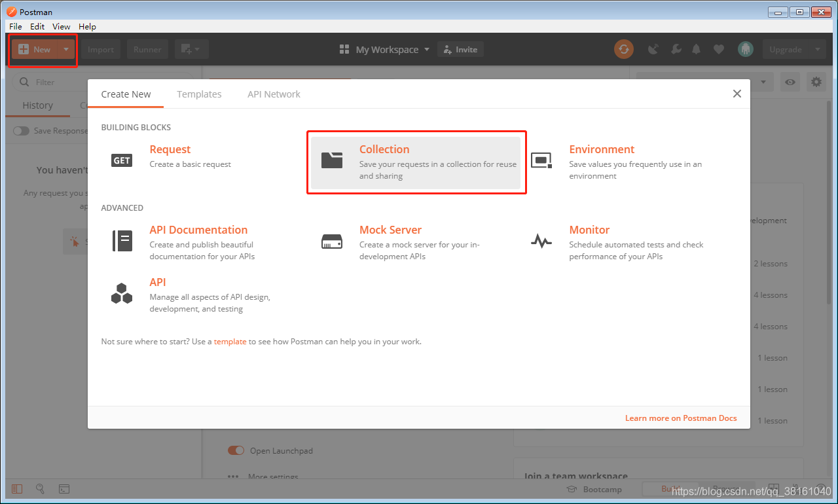Open the new window dropdown button
The height and width of the screenshot is (504, 838).
click(191, 49)
